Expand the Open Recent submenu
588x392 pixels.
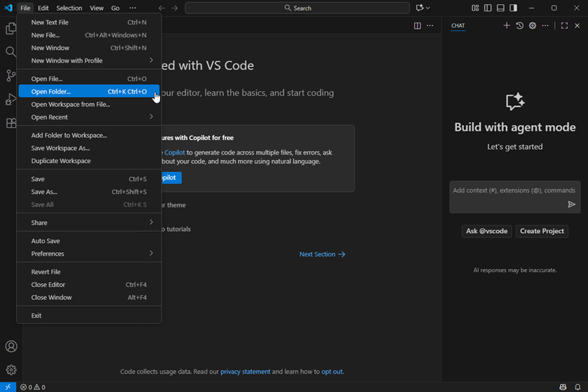89,117
